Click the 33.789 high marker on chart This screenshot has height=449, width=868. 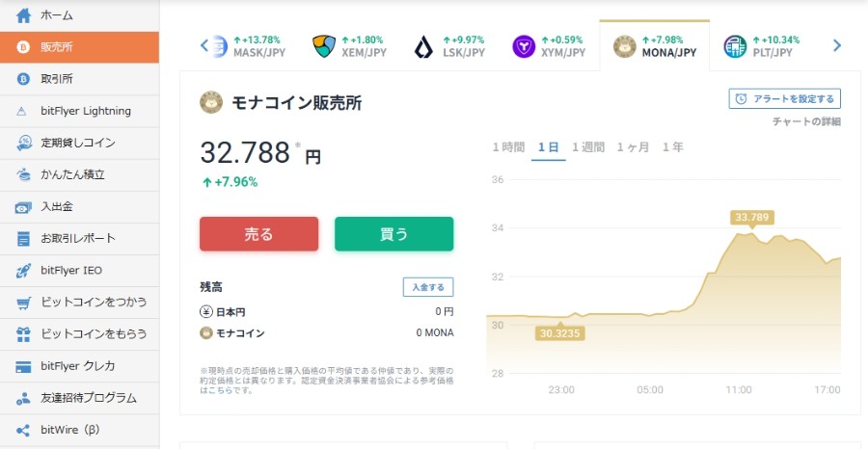pyautogui.click(x=751, y=218)
